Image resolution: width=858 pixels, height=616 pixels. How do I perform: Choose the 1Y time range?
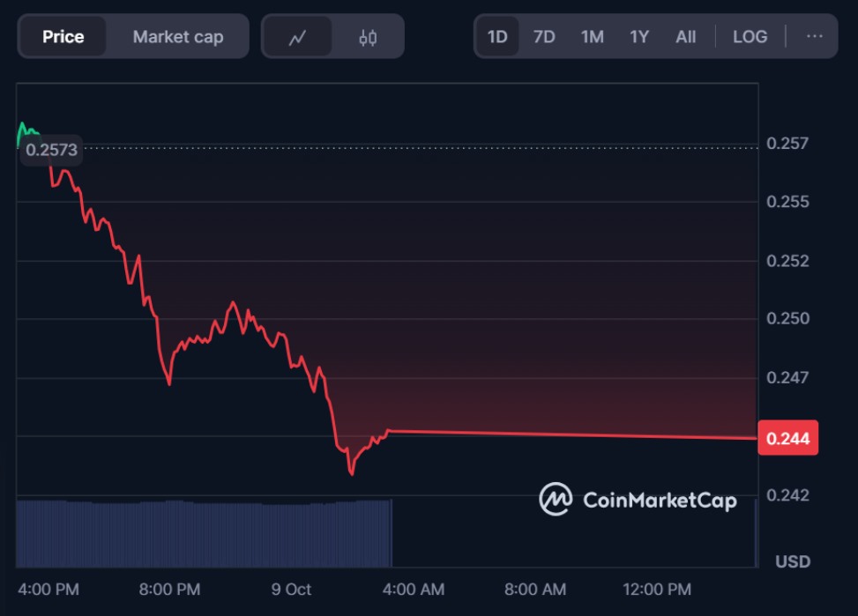(639, 37)
